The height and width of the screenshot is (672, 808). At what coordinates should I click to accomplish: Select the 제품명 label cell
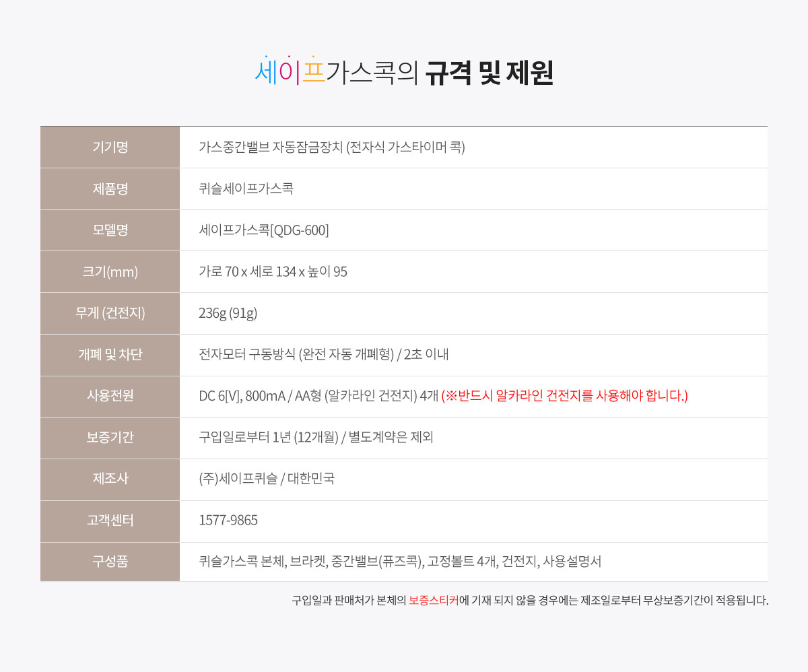[x=110, y=189]
